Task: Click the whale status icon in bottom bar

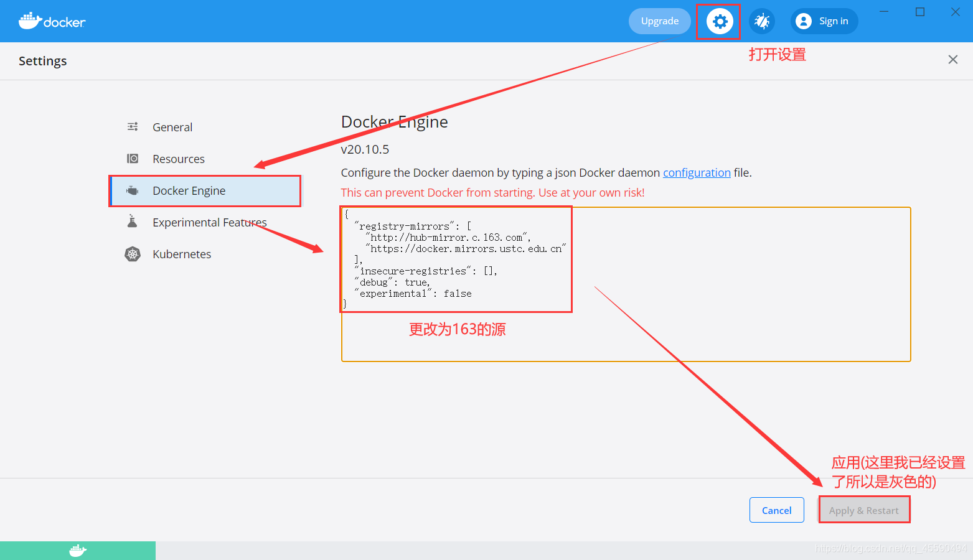Action: pyautogui.click(x=78, y=551)
